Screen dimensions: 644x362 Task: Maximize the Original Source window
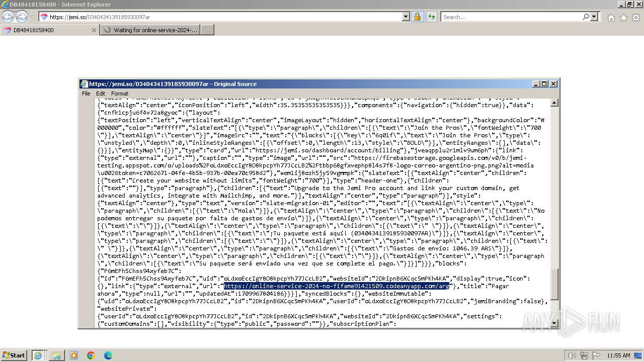(544, 84)
